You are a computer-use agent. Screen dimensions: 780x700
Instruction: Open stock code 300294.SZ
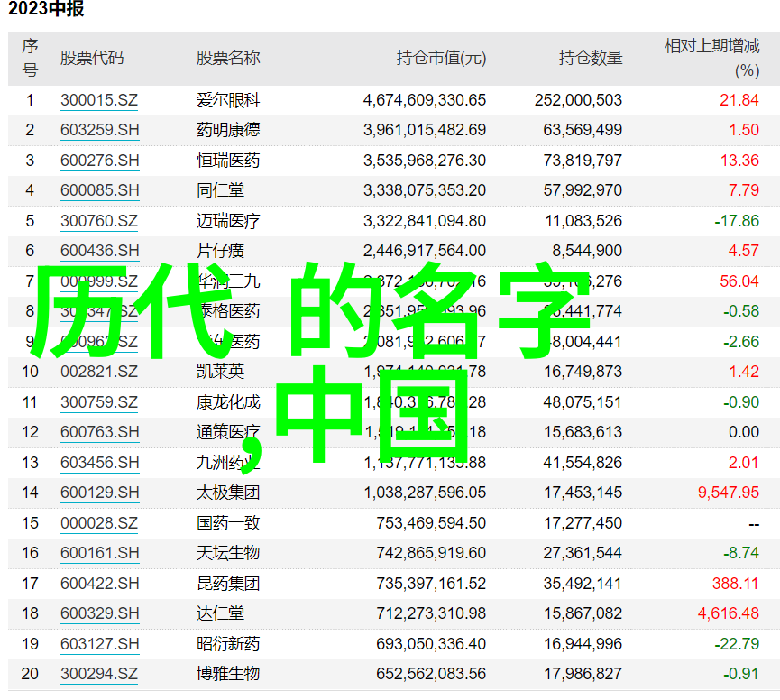click(x=99, y=674)
